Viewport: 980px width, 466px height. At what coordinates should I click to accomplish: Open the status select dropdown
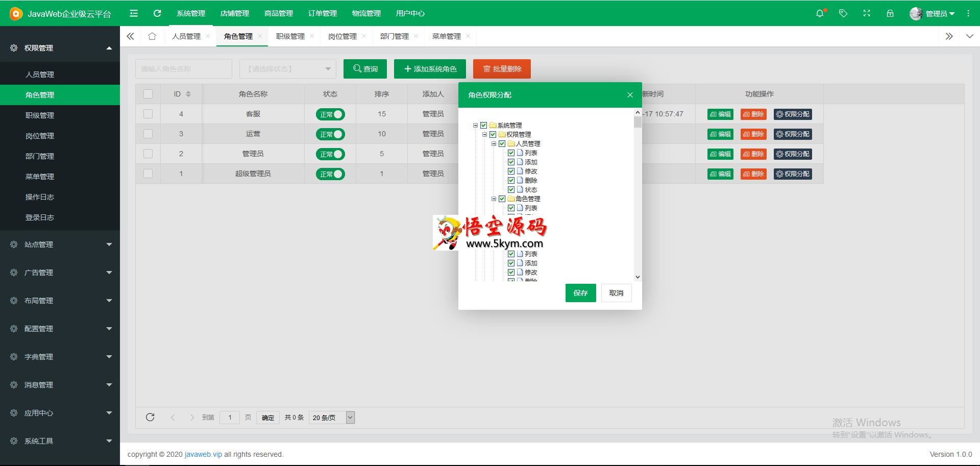pos(288,69)
